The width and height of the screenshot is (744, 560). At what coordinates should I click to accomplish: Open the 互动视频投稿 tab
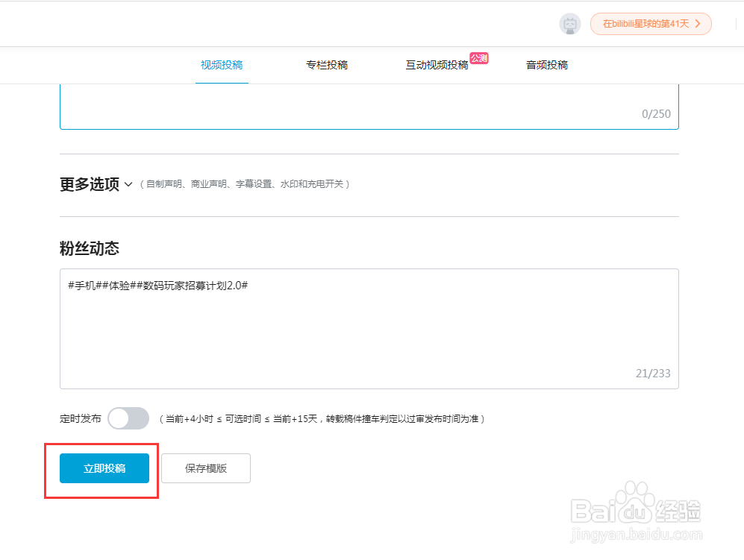pos(437,65)
